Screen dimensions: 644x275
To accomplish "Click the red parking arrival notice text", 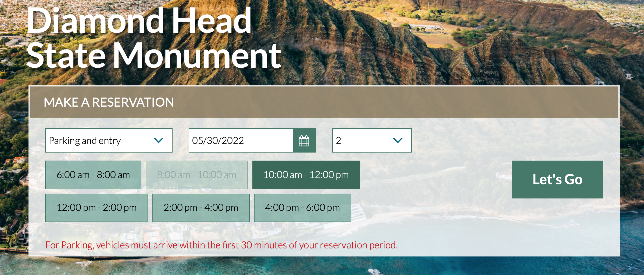I will (x=221, y=245).
